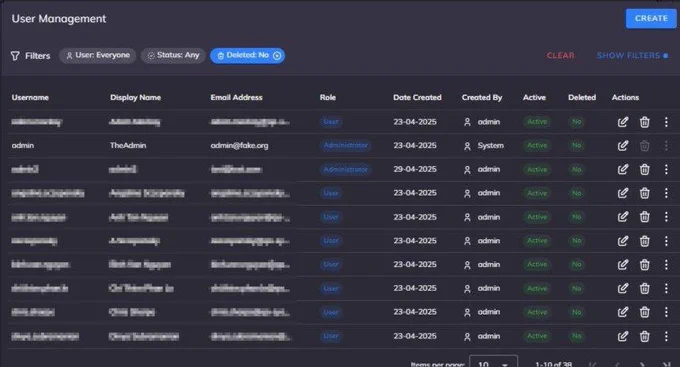Open SHOW FILTERS panel

coord(632,56)
